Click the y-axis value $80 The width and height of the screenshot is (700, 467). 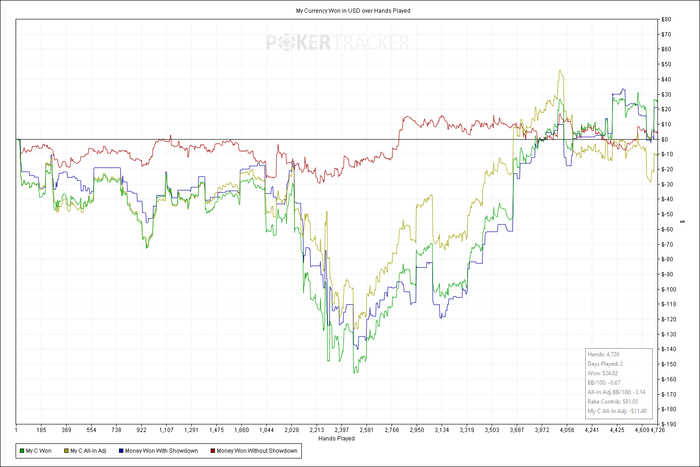click(666, 19)
